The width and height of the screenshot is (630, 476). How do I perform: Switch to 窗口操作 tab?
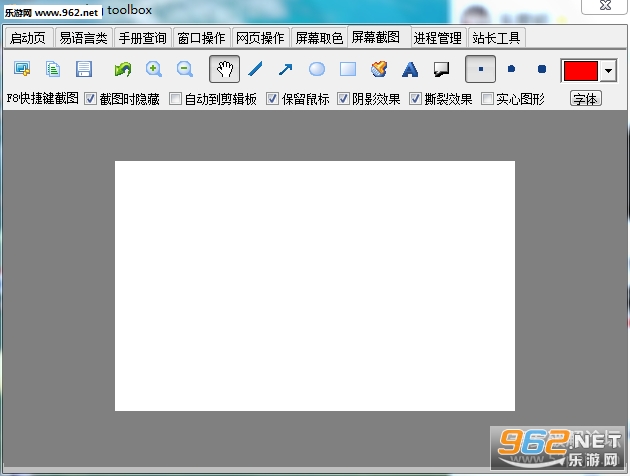coord(201,38)
